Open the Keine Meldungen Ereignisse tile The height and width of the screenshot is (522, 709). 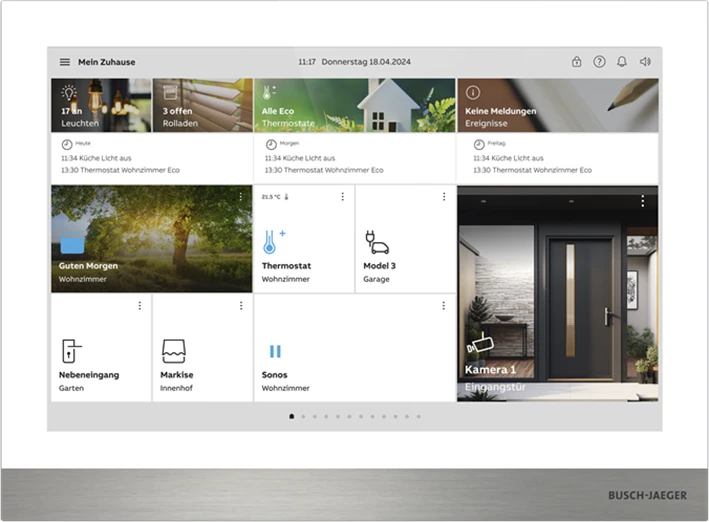tap(557, 106)
